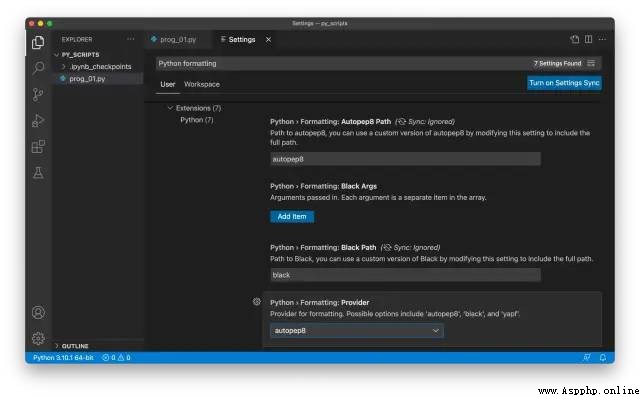This screenshot has height=397, width=640.
Task: Clear settings search filter icon
Action: coord(591,63)
